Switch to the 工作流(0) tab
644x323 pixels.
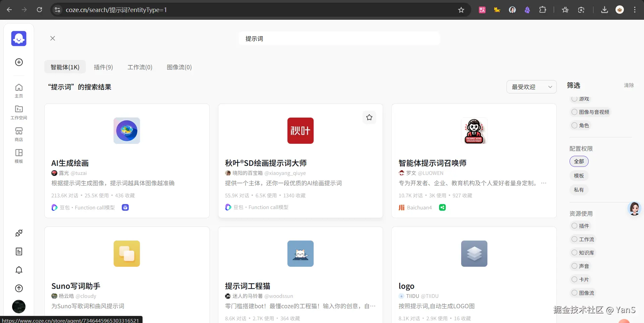click(140, 67)
